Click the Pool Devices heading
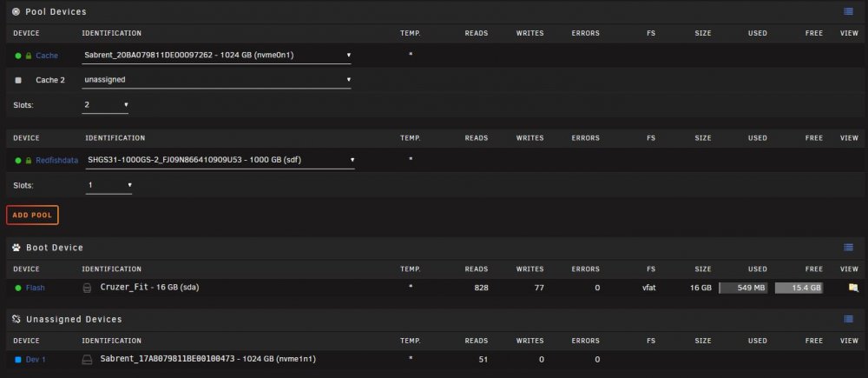868x378 pixels. (x=56, y=11)
